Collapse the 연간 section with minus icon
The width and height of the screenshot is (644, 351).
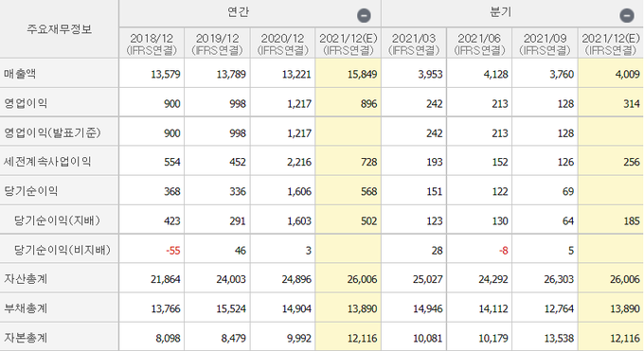tap(364, 15)
